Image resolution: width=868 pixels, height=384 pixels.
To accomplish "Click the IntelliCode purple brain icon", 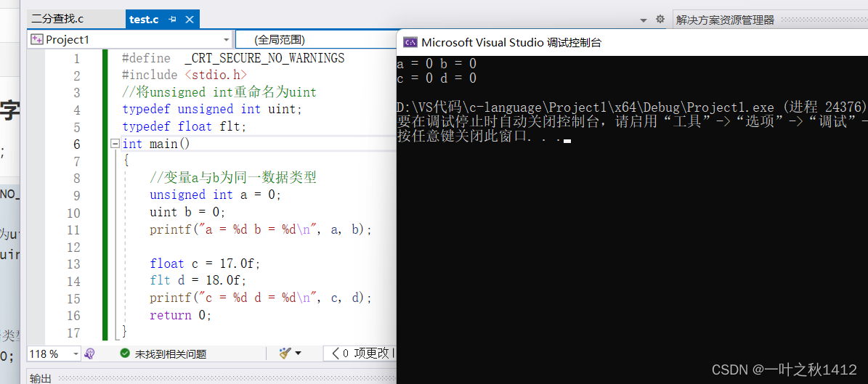I will click(x=89, y=354).
